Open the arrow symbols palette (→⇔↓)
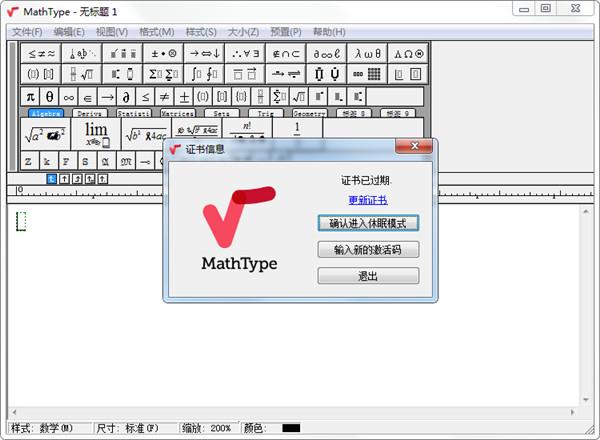600x440 pixels. click(x=204, y=54)
